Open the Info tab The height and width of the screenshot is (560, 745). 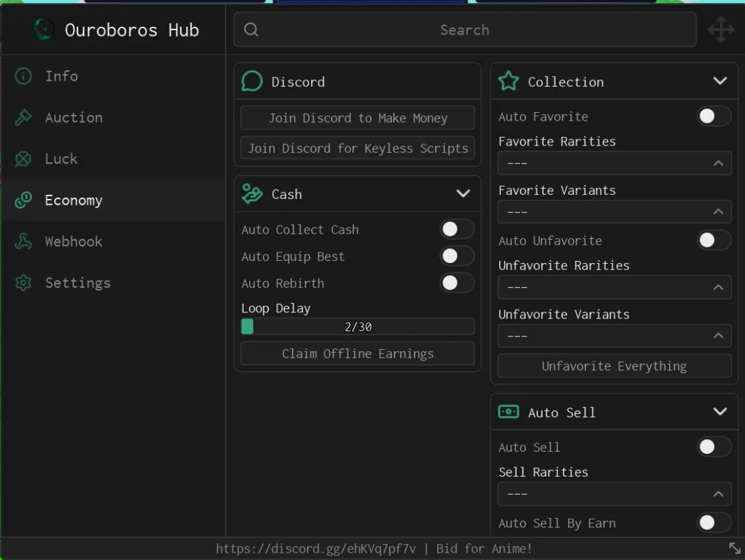tap(113, 76)
